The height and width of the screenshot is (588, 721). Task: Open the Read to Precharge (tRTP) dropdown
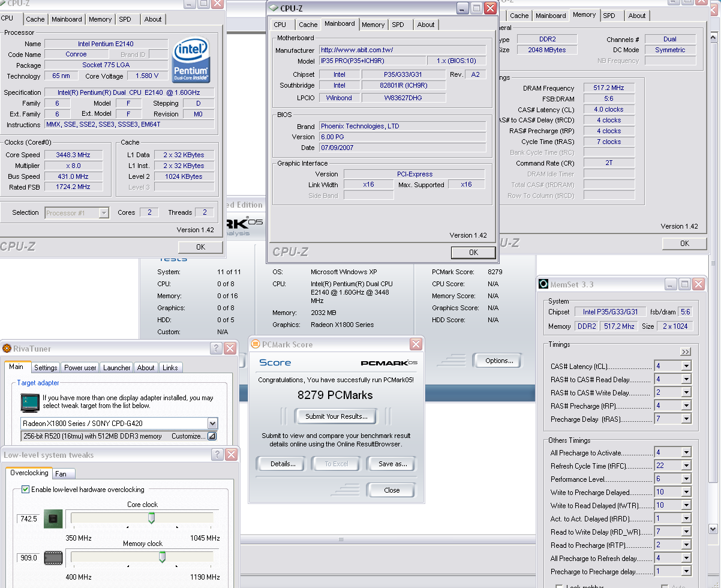pyautogui.click(x=686, y=545)
